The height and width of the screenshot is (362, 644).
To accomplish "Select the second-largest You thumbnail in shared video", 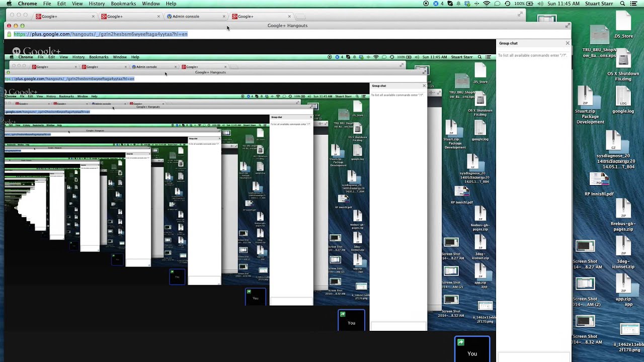I will [351, 320].
